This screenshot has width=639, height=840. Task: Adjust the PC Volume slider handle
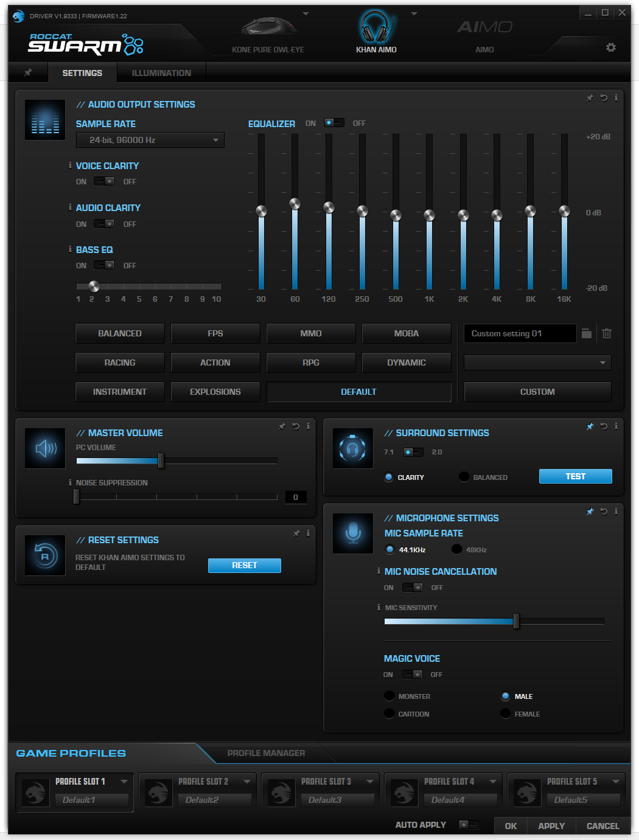pyautogui.click(x=161, y=460)
